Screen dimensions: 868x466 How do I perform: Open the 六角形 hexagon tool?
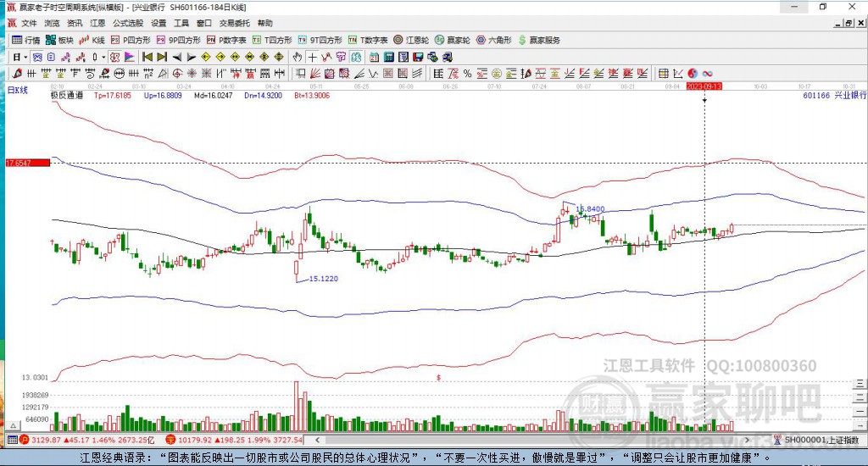tap(494, 40)
